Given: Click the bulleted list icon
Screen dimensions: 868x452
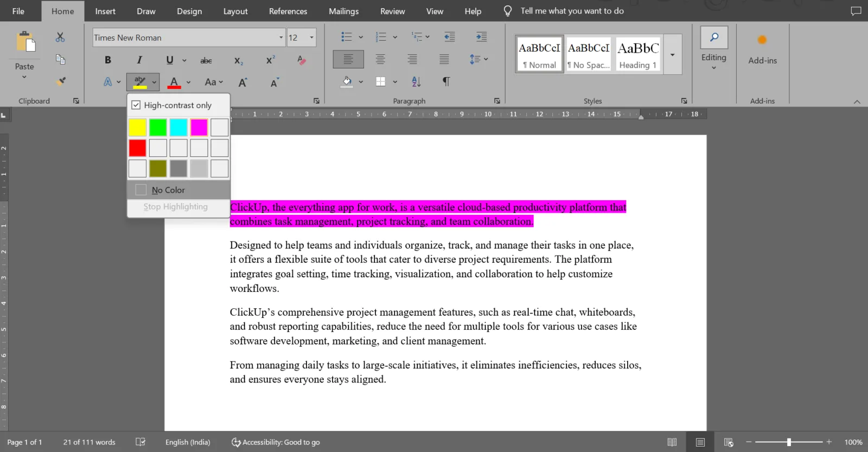Looking at the screenshot, I should [347, 37].
